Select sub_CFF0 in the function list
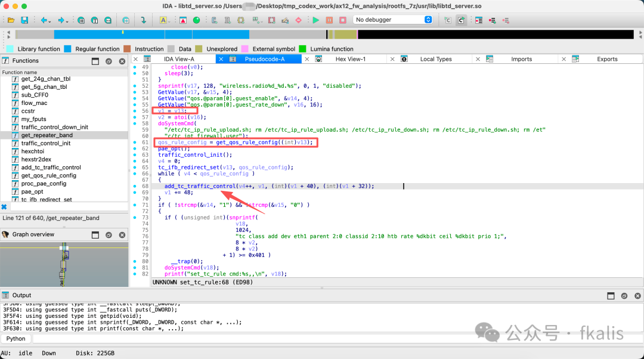 (35, 95)
